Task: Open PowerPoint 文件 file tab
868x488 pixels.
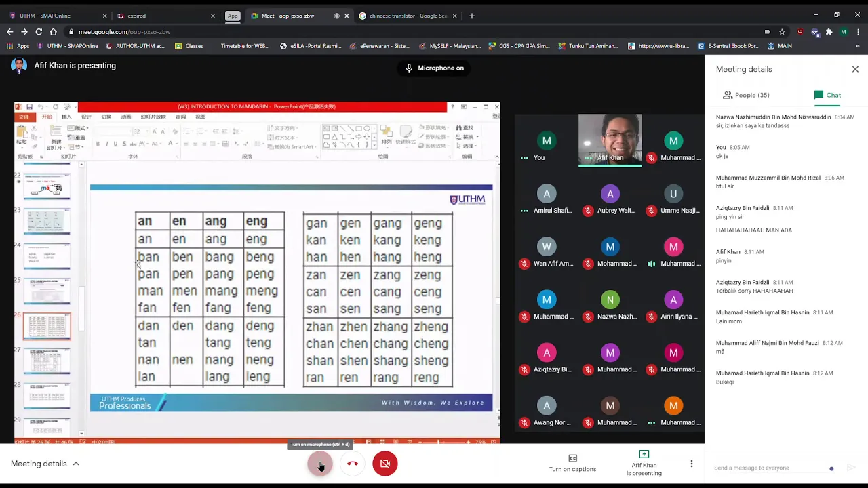Action: 24,117
